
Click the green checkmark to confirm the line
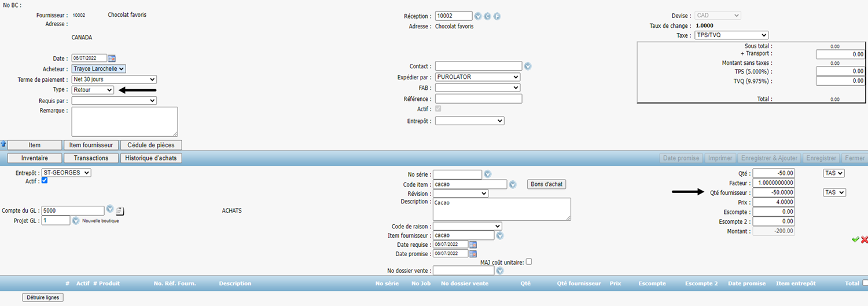(x=855, y=239)
